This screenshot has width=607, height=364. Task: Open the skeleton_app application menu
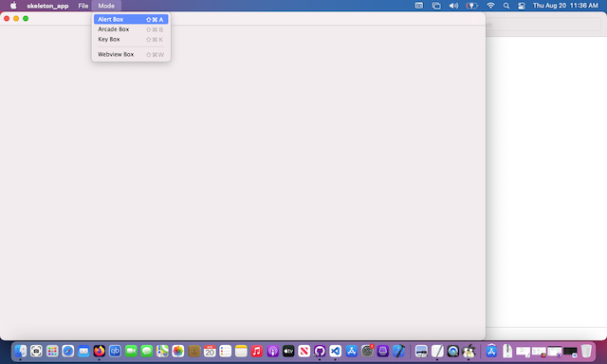[47, 6]
